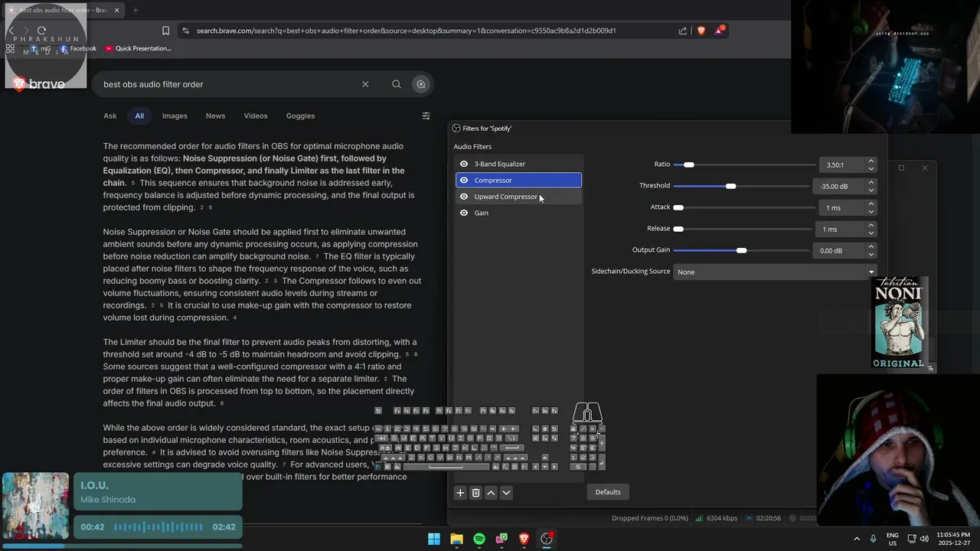980x551 pixels.
Task: Open the taskbar clock and date
Action: tap(952, 539)
